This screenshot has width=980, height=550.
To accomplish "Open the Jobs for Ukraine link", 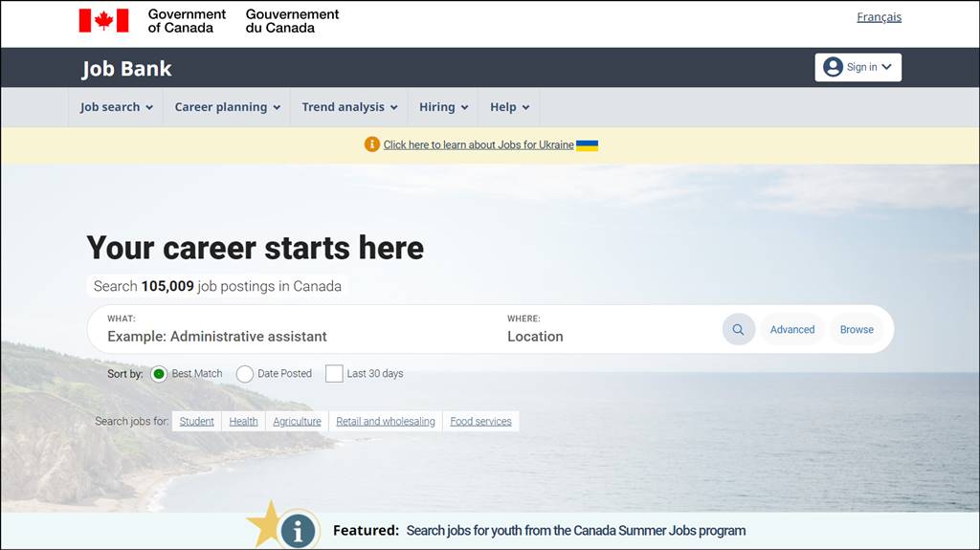I will pos(479,145).
